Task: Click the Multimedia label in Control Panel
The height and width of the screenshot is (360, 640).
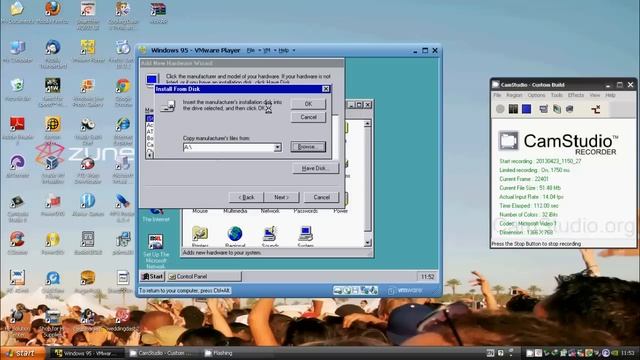Action: (235, 211)
